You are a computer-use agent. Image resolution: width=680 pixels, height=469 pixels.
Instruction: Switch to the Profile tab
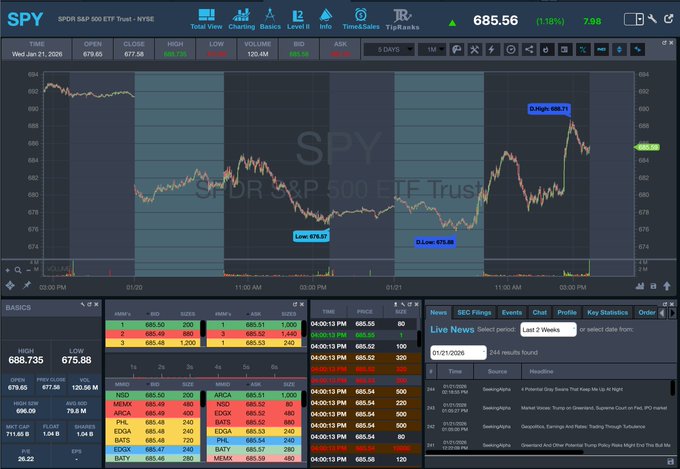567,312
